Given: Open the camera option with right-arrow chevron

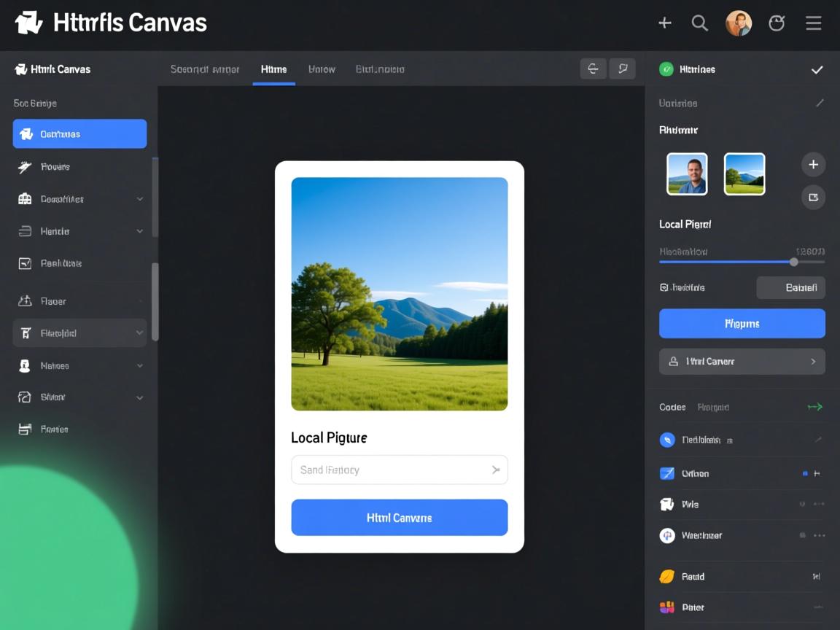Looking at the screenshot, I should 742,361.
